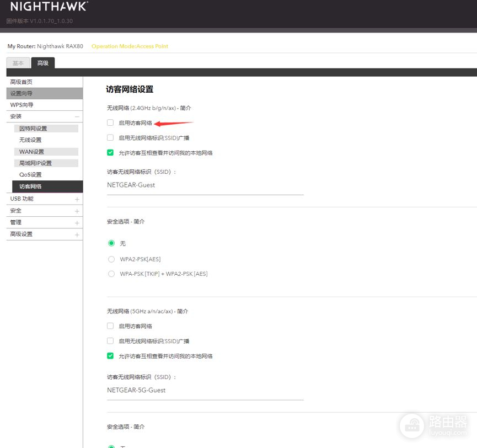The height and width of the screenshot is (448, 477).
Task: Switch to the 基本 tab
Action: pyautogui.click(x=18, y=63)
